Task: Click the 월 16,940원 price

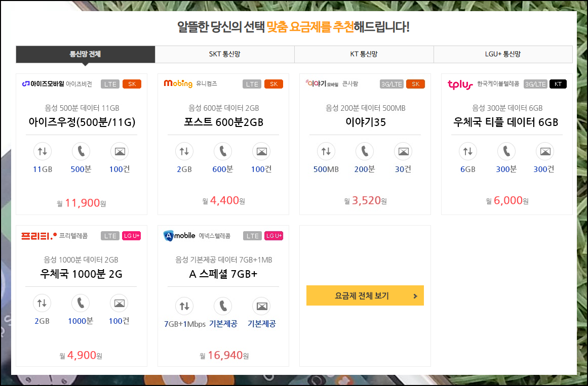Action: click(x=224, y=355)
